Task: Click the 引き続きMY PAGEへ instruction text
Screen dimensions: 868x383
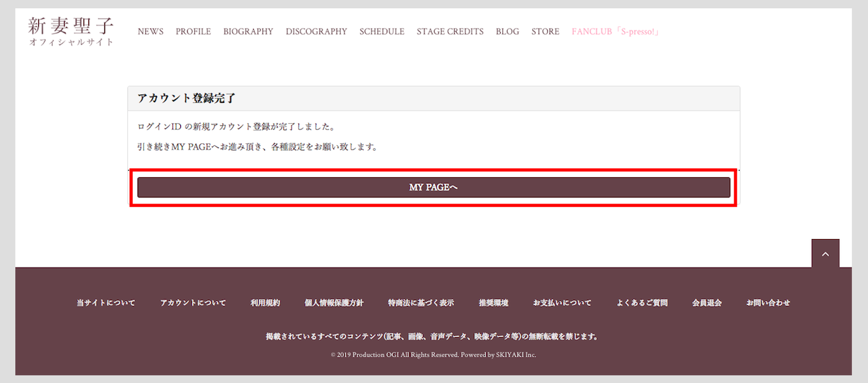Action: point(257,147)
